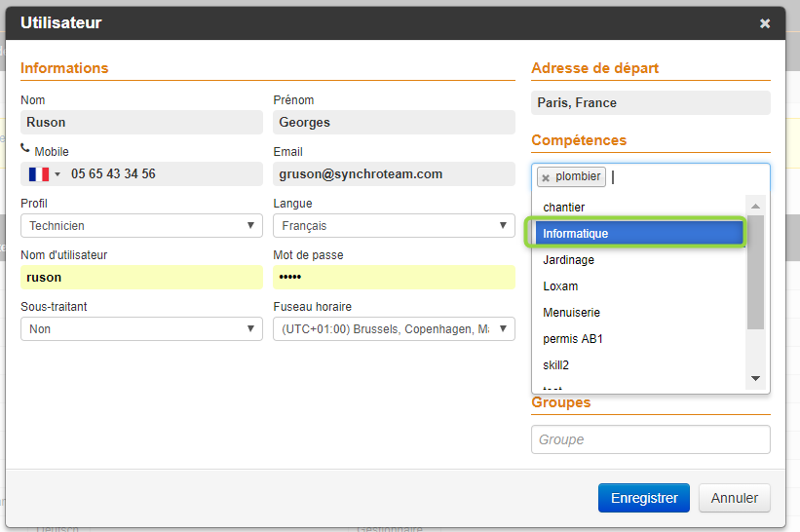Close the Utilisateur dialog with the X
Screen dimensions: 800x532
(764, 23)
